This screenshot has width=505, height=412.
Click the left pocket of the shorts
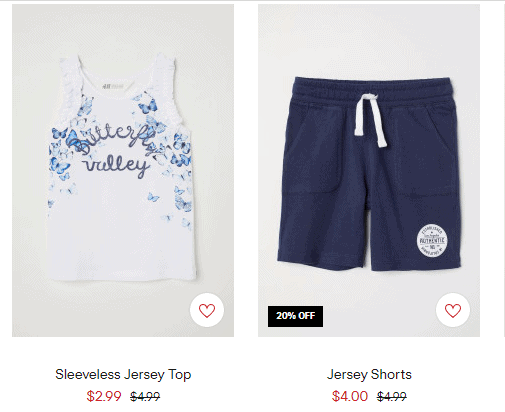click(x=311, y=151)
